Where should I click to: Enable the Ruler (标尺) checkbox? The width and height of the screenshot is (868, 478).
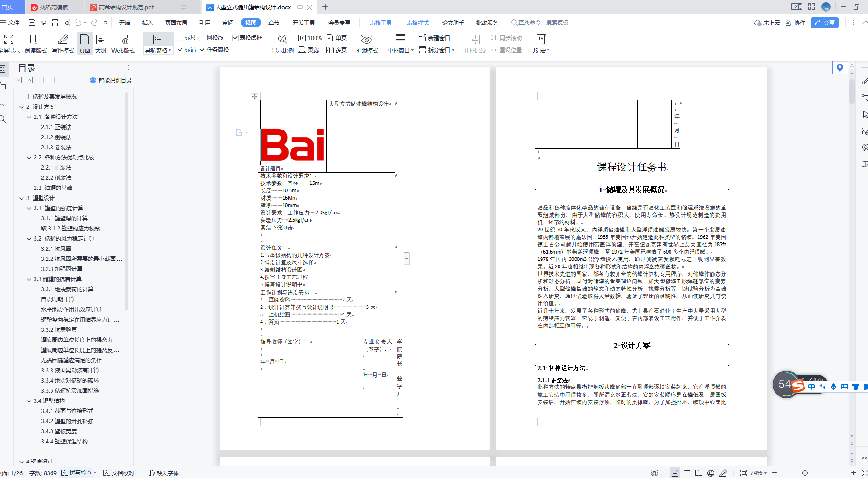180,38
